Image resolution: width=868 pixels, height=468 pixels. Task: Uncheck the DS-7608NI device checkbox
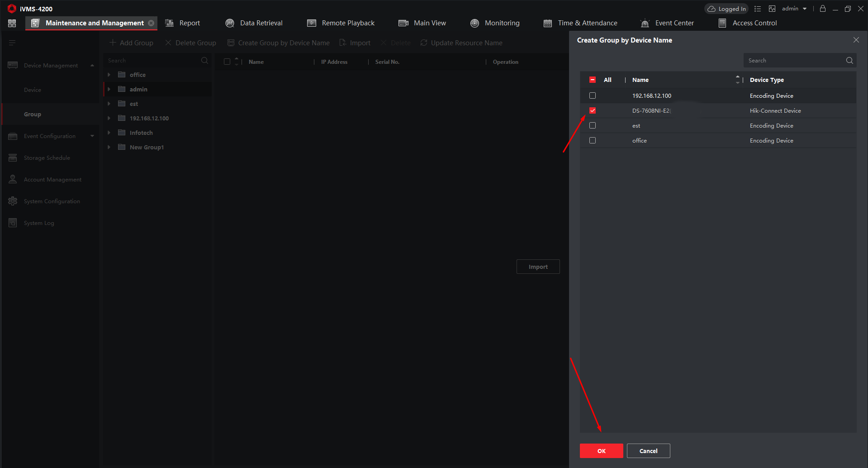click(593, 110)
